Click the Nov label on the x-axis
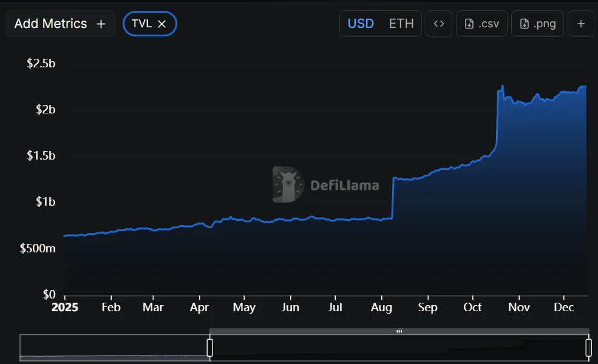 (x=518, y=308)
